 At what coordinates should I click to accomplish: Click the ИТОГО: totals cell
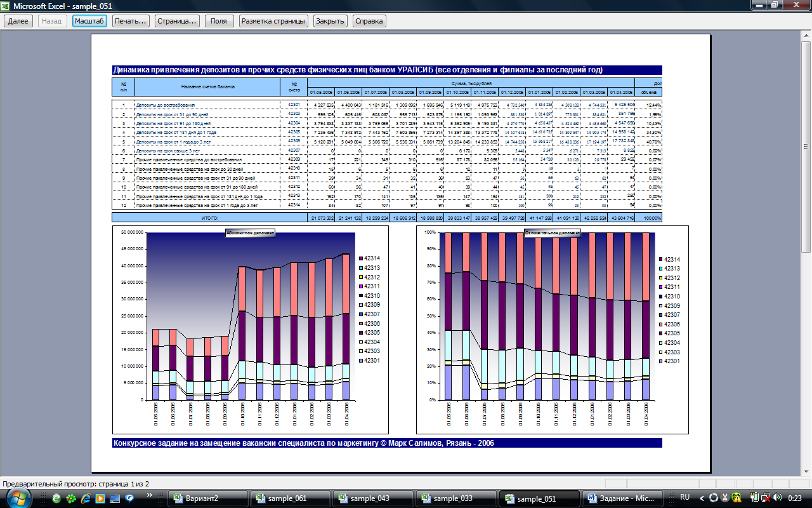[x=210, y=217]
